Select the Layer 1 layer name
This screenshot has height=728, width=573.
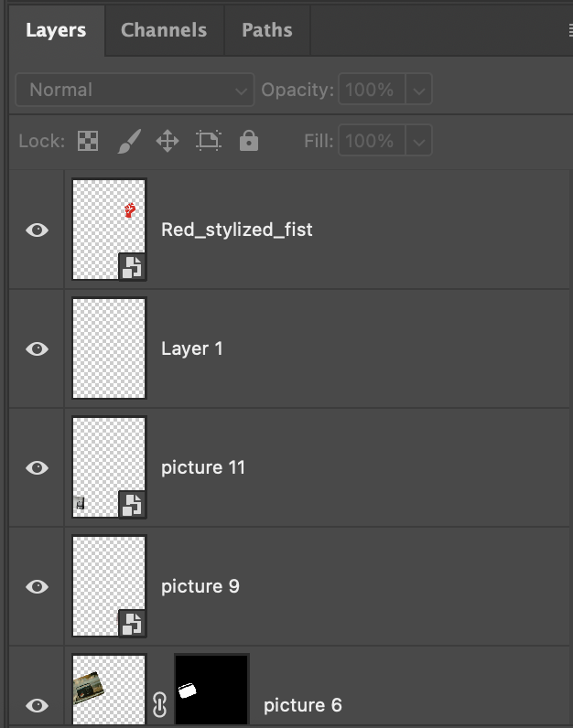(192, 348)
